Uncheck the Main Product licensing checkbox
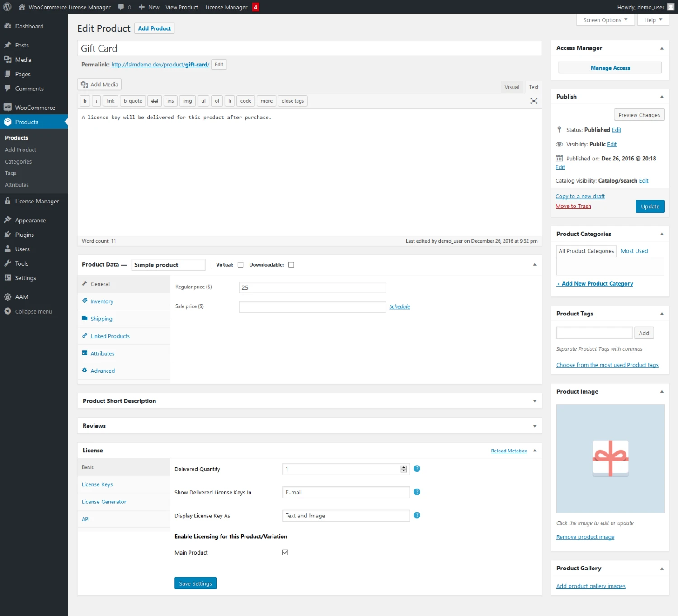 click(285, 552)
